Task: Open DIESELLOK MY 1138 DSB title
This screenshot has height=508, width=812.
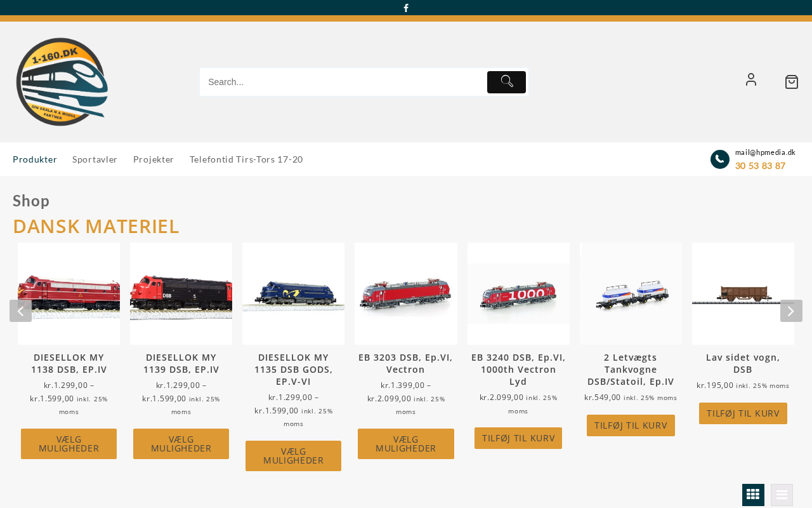Action: 69,363
